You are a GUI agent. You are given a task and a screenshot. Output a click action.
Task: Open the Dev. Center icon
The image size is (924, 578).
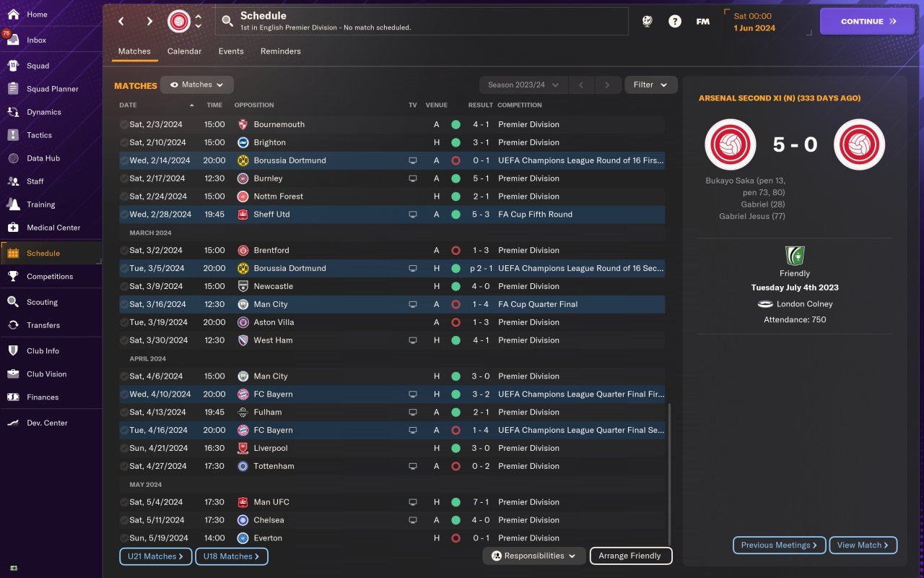point(13,423)
